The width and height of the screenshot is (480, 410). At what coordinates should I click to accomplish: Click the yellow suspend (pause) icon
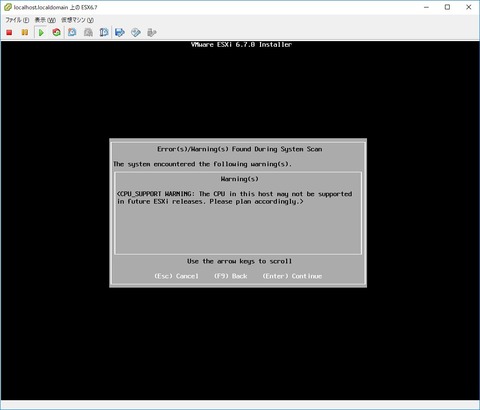(x=25, y=32)
